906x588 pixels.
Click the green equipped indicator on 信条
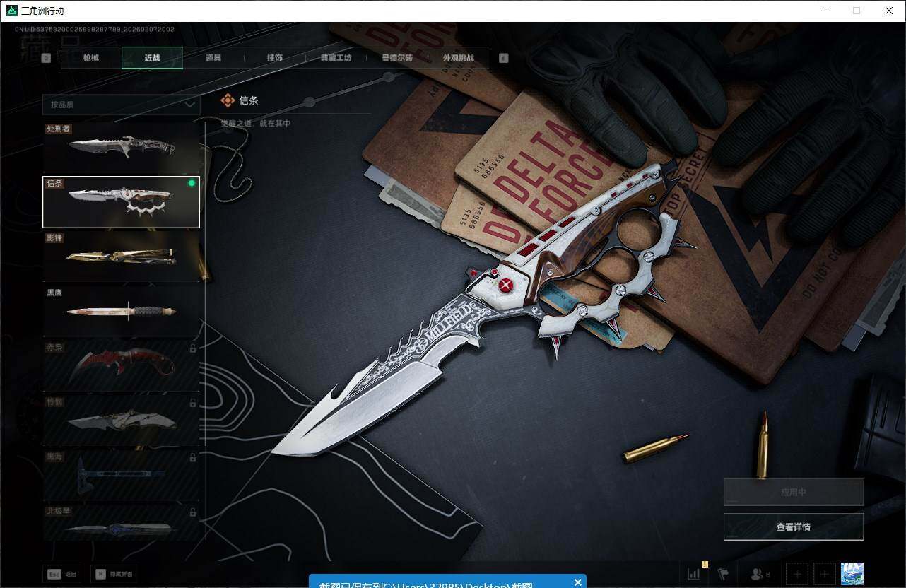(x=191, y=184)
